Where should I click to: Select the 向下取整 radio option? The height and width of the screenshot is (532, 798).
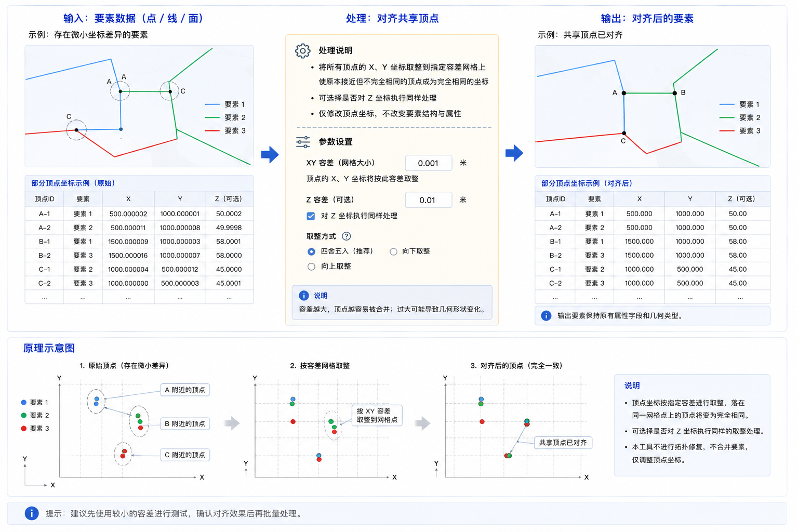coord(393,251)
